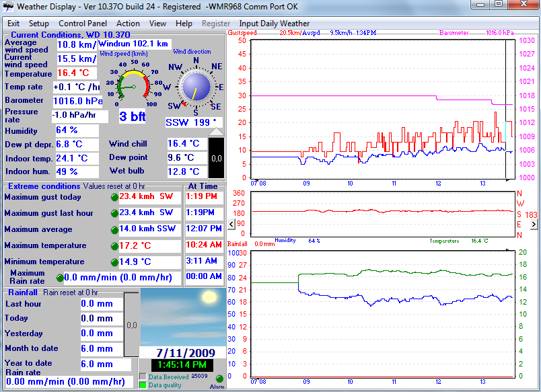Click the Minimum temperature green LED

(114, 262)
